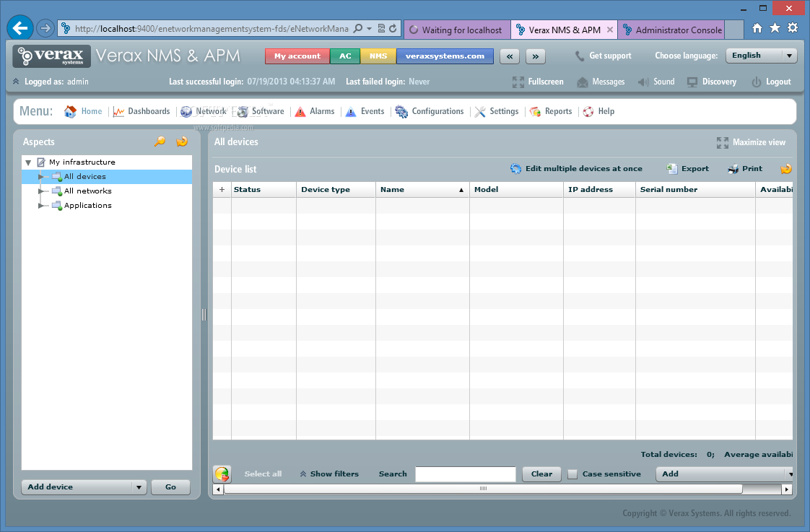Click the Go button

[170, 487]
